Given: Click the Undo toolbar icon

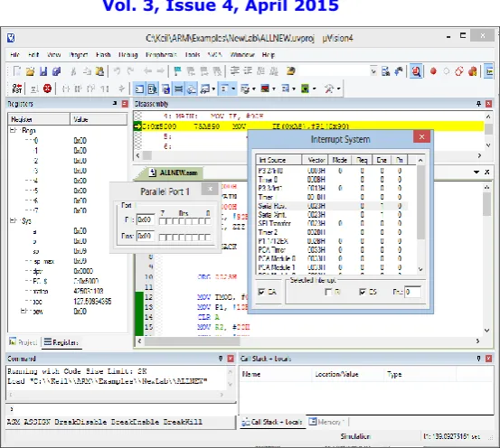Looking at the screenshot, I should (117, 71).
